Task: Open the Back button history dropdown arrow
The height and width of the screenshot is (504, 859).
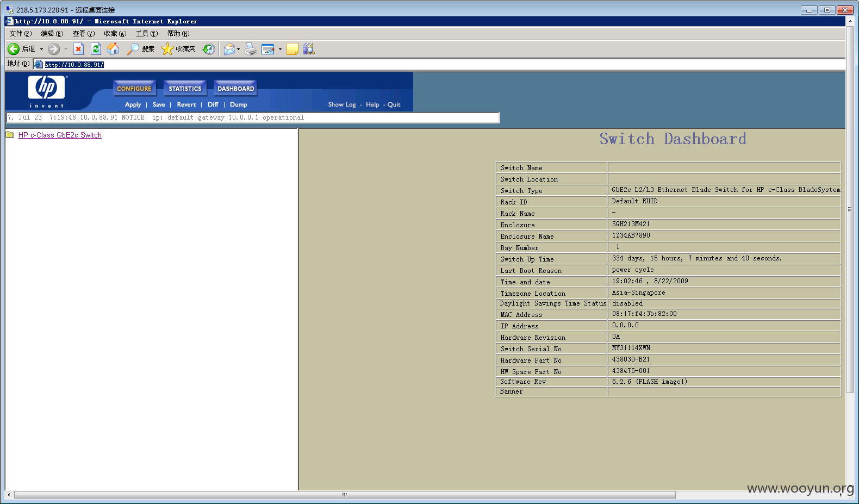Action: tap(41, 49)
